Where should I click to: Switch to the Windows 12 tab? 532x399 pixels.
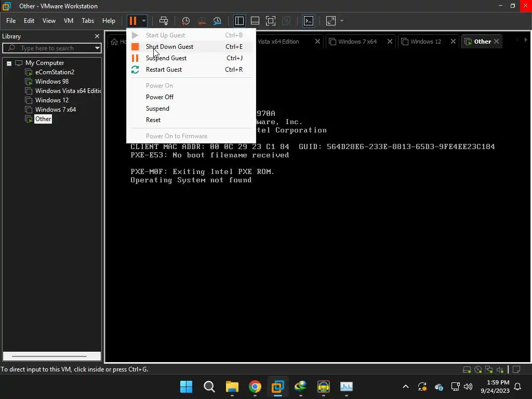click(425, 42)
